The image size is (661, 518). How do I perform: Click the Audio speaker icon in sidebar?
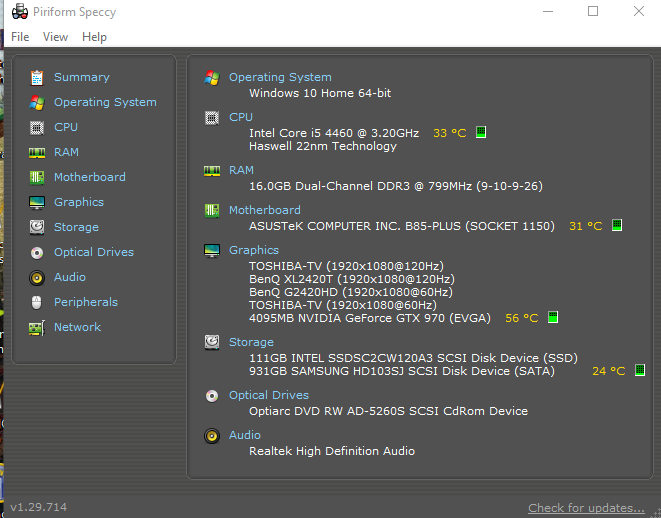[37, 278]
